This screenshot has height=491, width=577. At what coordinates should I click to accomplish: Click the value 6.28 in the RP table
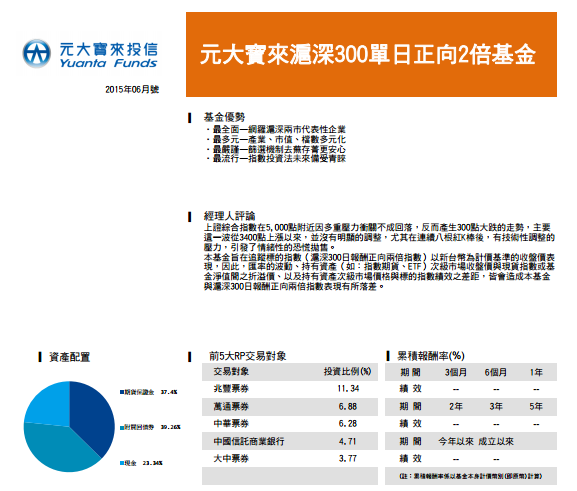tap(348, 424)
